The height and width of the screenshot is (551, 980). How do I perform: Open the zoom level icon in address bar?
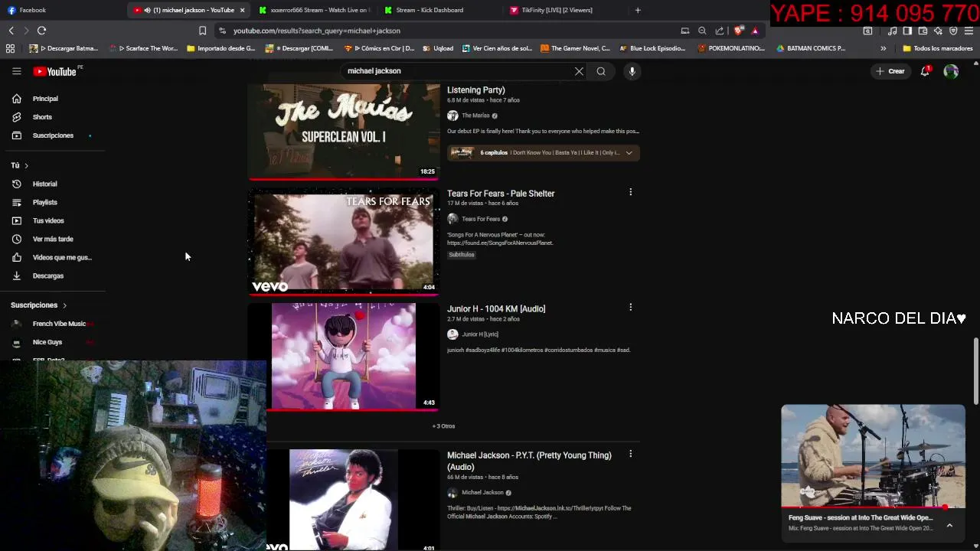click(702, 31)
